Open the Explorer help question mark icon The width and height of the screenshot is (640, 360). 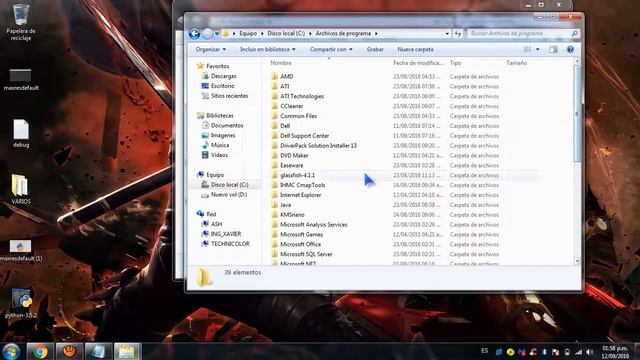tap(570, 49)
